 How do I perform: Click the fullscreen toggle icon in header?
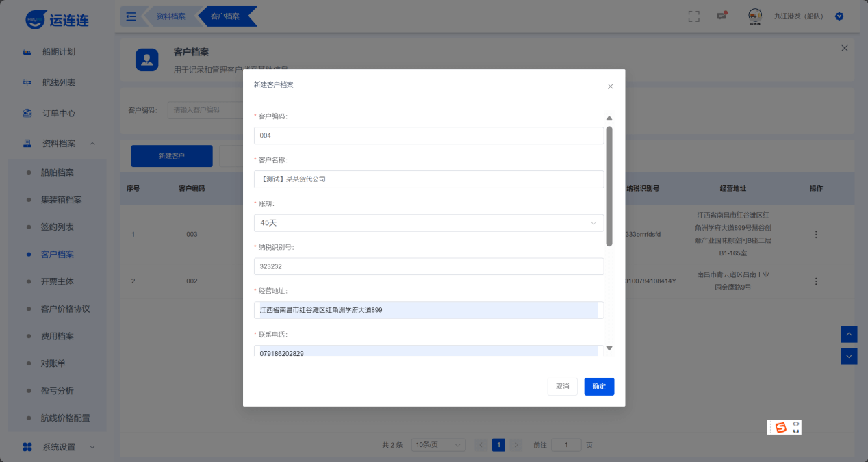pyautogui.click(x=693, y=16)
